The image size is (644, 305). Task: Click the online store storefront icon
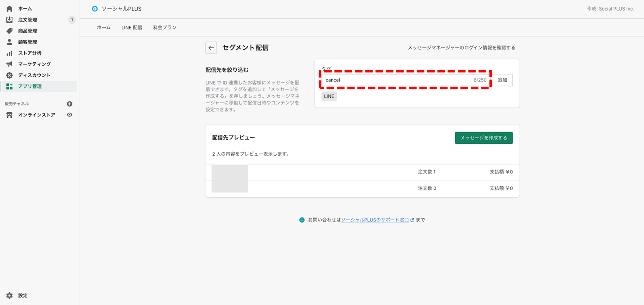pos(9,115)
